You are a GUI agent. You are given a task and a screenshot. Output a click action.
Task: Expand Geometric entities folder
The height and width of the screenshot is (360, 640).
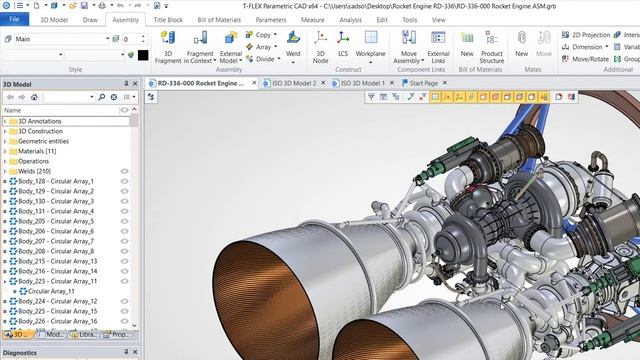tap(5, 141)
